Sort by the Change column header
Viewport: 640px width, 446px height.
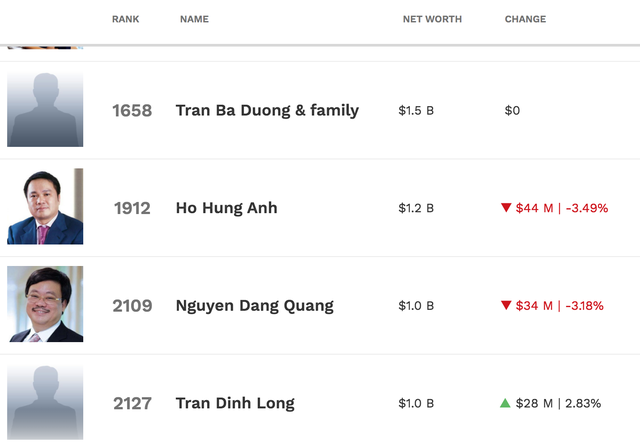525,19
